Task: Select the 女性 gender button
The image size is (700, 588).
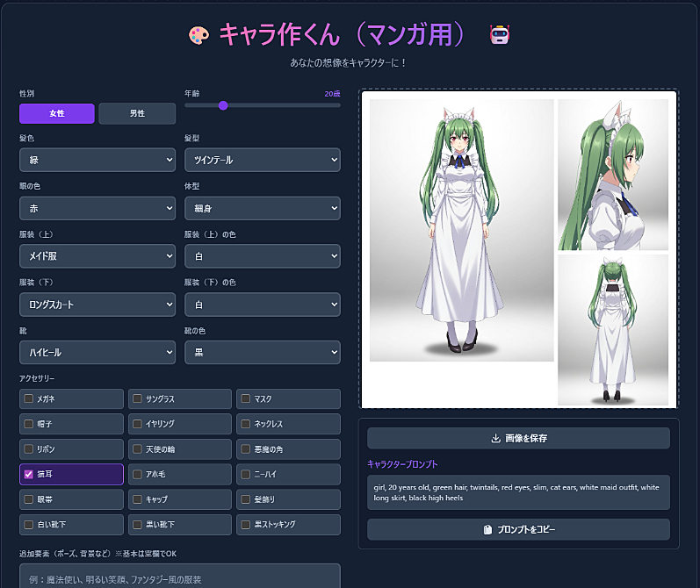Action: tap(57, 113)
